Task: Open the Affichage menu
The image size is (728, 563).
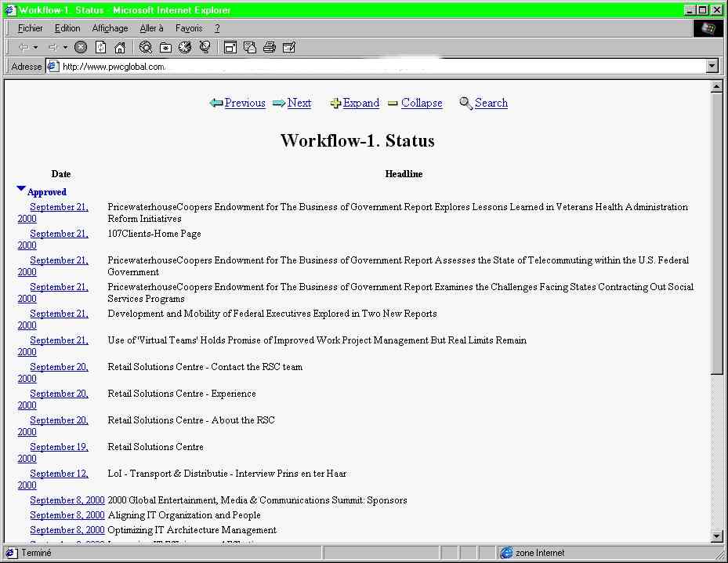Action: click(x=110, y=28)
